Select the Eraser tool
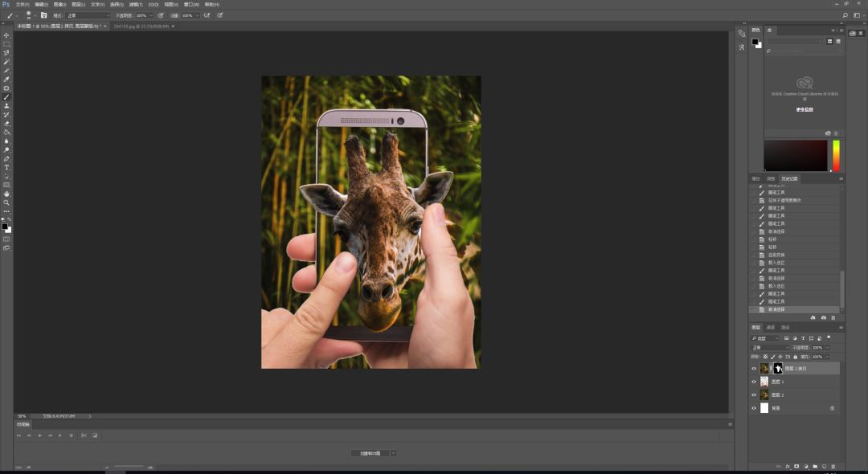This screenshot has width=868, height=474. click(6, 123)
